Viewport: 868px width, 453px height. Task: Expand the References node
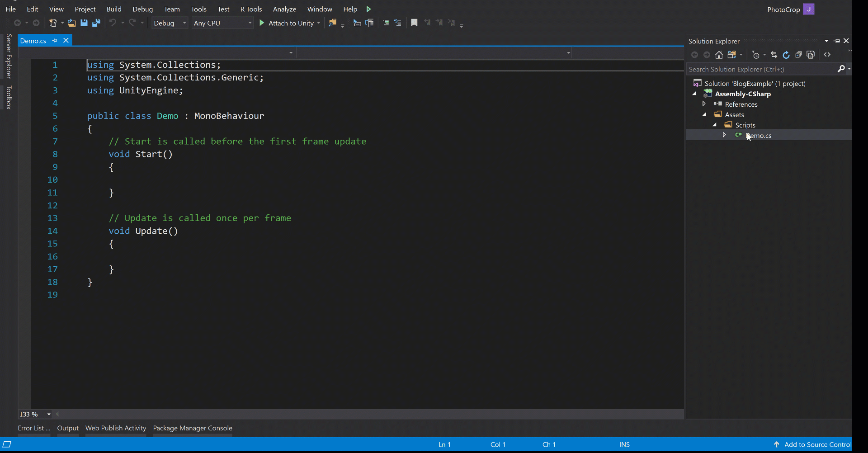click(704, 104)
